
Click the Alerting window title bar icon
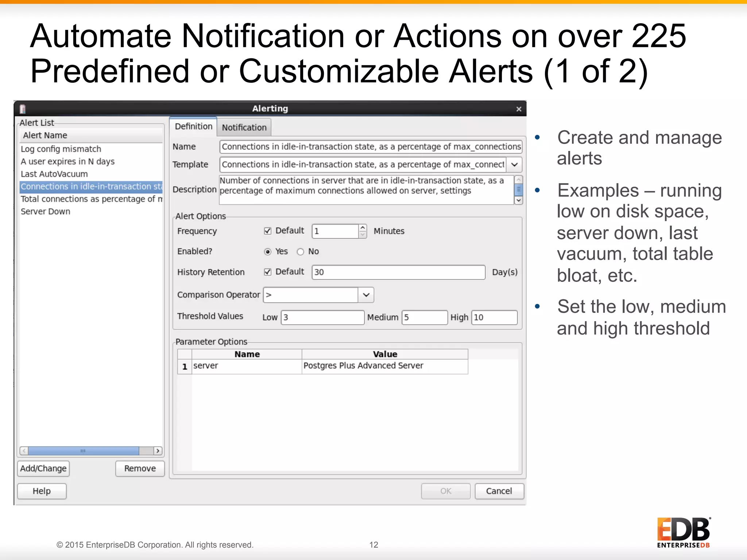[23, 109]
